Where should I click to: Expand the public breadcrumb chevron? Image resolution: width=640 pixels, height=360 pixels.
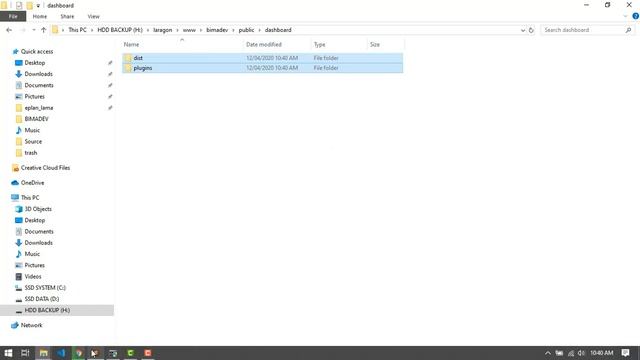[x=259, y=30]
